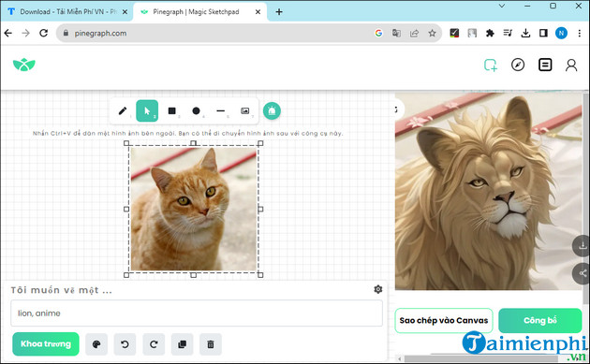This screenshot has width=590, height=364.
Task: Select the cat photo on canvas
Action: point(194,209)
